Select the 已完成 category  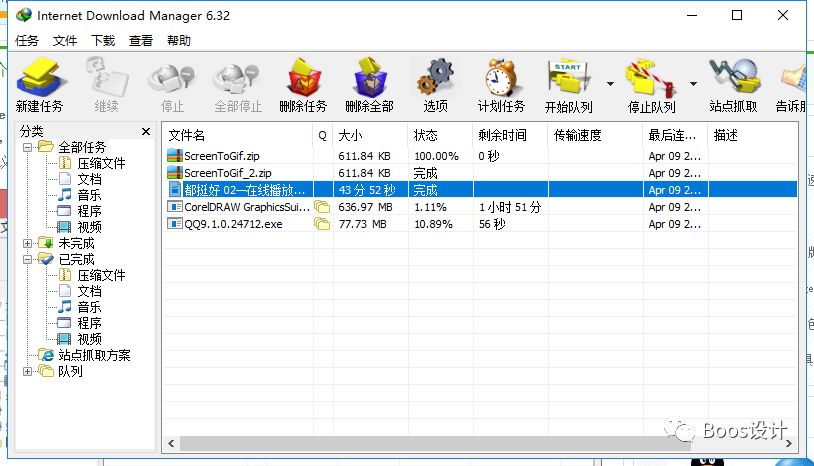76,259
